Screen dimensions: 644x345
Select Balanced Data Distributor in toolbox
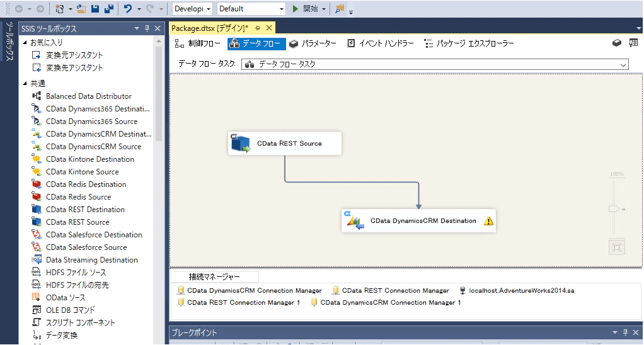(x=89, y=96)
